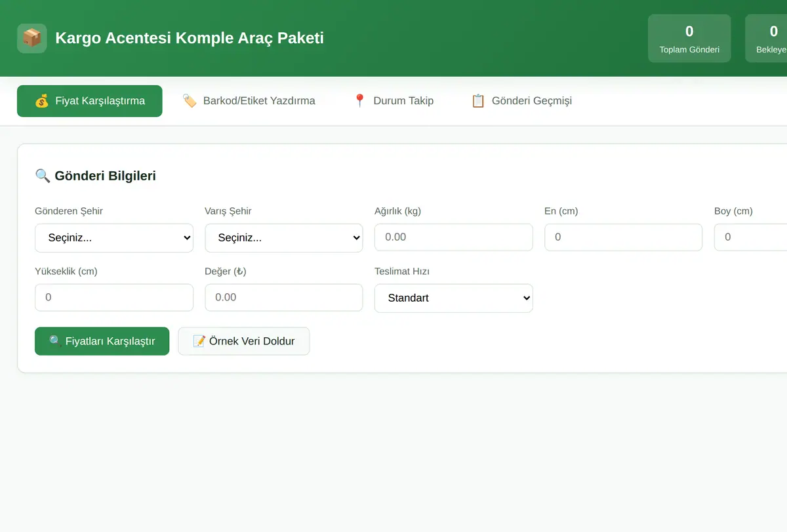Open the Varış Şehir dropdown
This screenshot has width=787, height=532.
pos(284,237)
